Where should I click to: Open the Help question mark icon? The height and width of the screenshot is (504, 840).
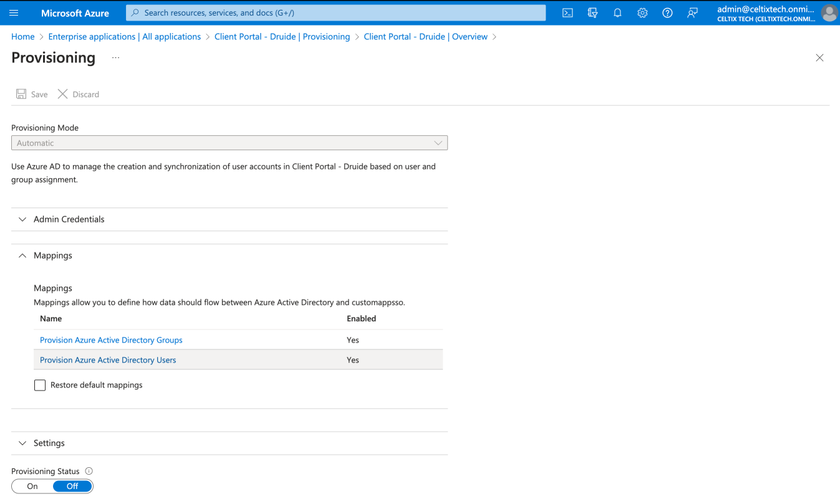667,12
